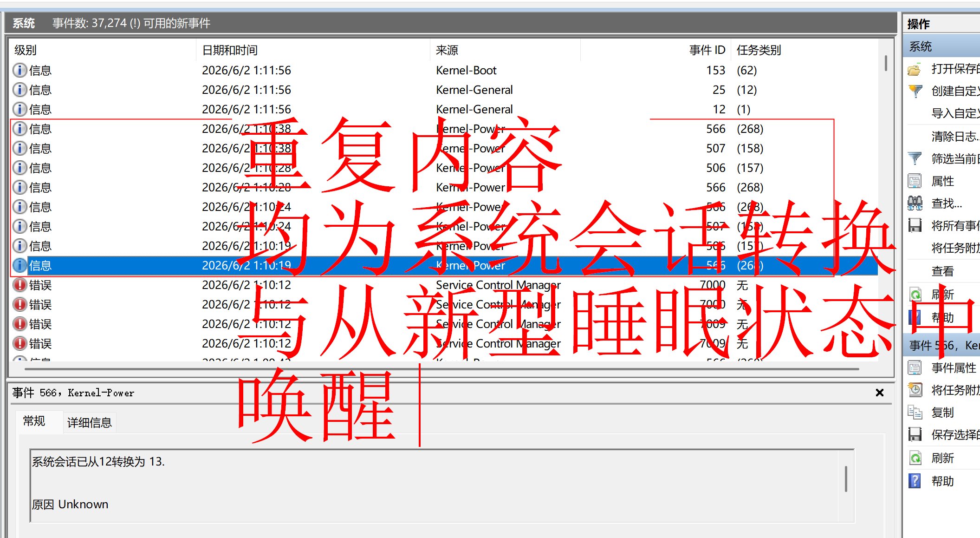Open the 查看 submenu in actions

click(943, 271)
